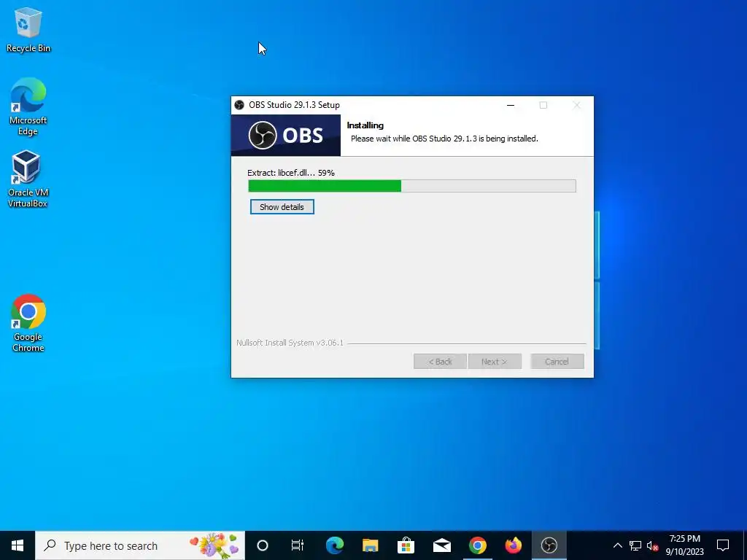Open the Windows Start menu

[18, 545]
